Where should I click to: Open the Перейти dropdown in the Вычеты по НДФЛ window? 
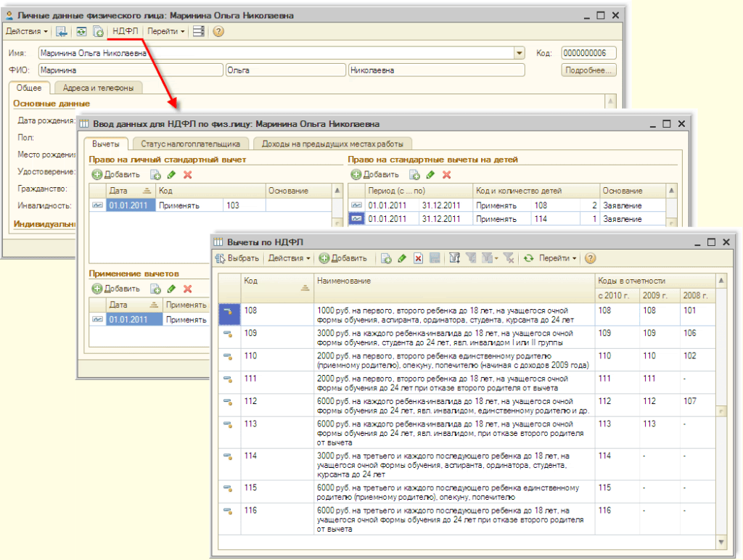point(558,258)
